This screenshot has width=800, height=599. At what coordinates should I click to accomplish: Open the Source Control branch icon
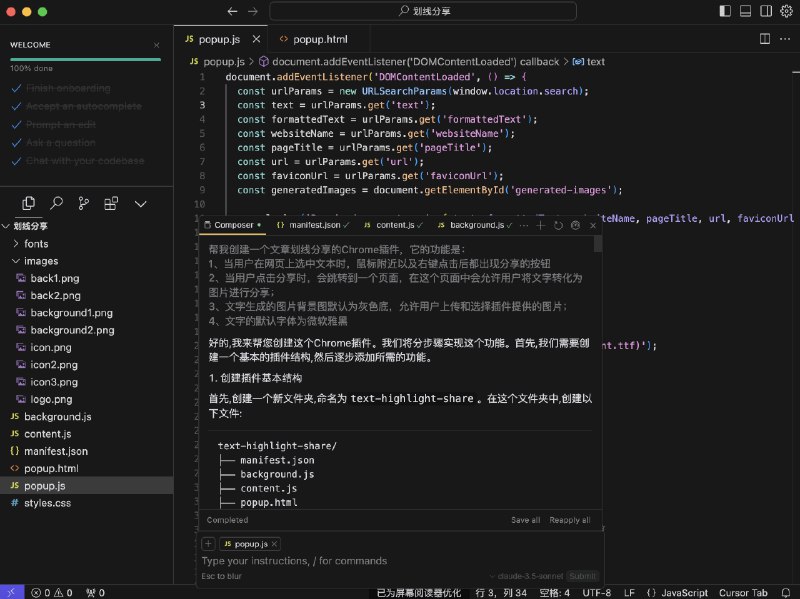(84, 204)
